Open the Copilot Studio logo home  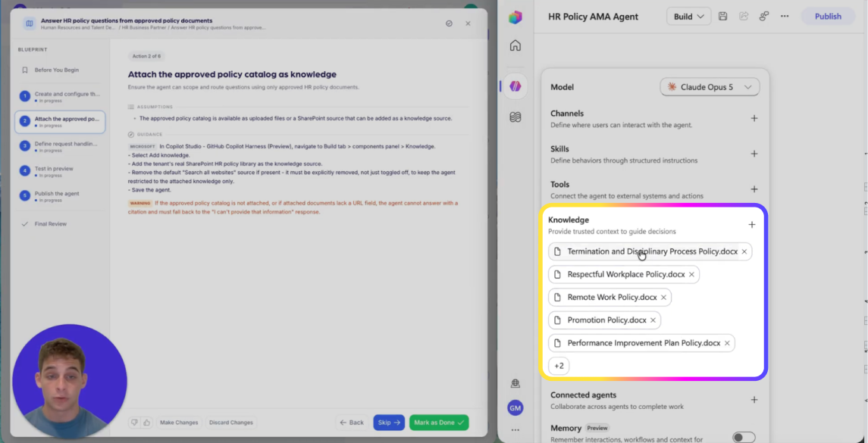point(515,17)
